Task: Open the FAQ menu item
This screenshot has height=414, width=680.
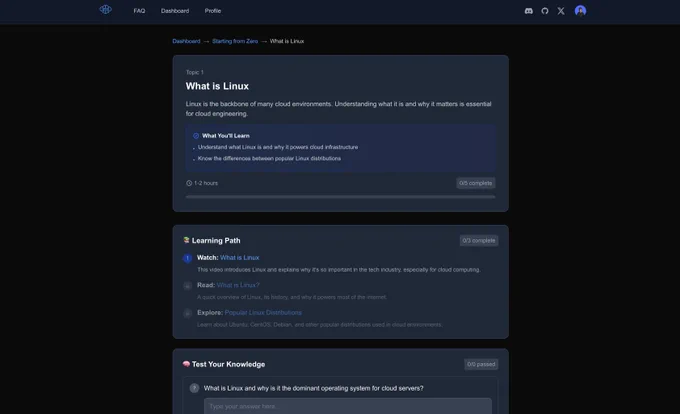Action: coord(139,11)
